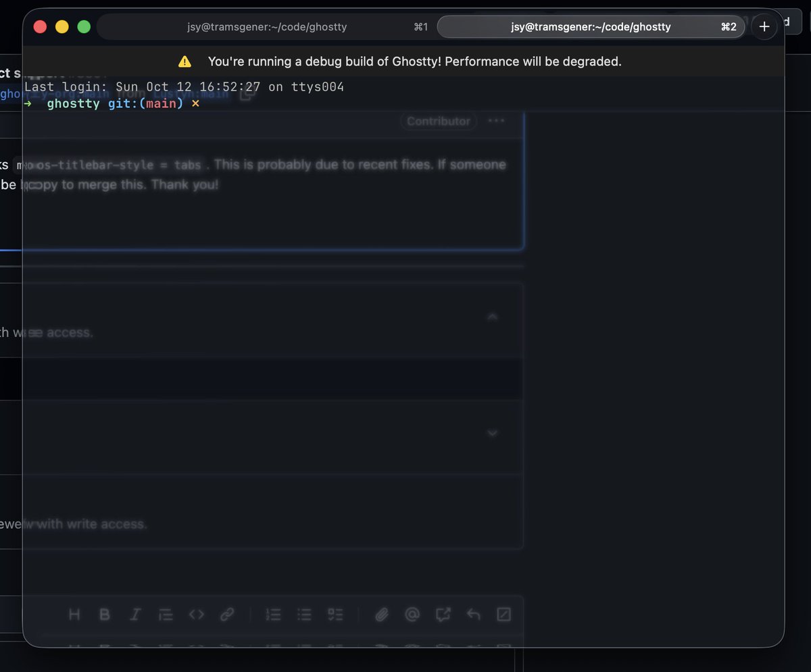
Task: Add a link with the chain icon
Action: (227, 614)
